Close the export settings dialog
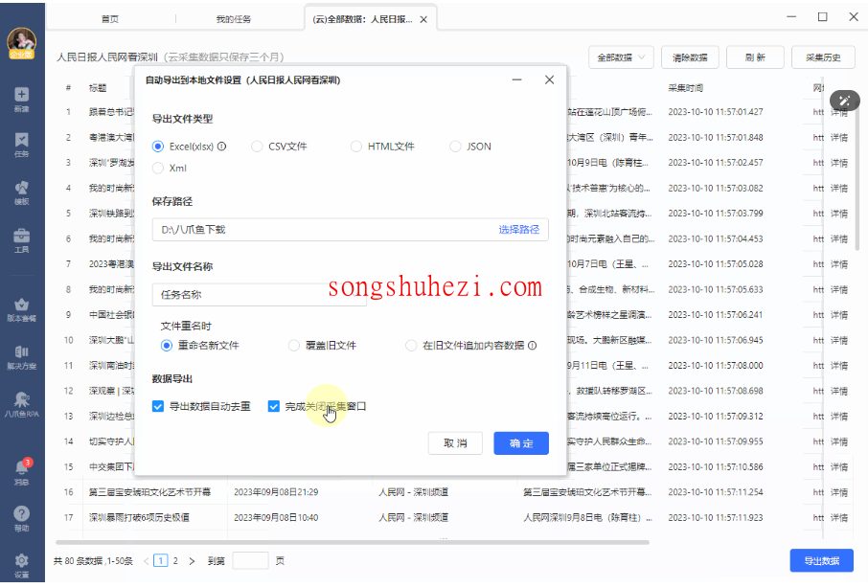This screenshot has height=588, width=868. click(549, 79)
